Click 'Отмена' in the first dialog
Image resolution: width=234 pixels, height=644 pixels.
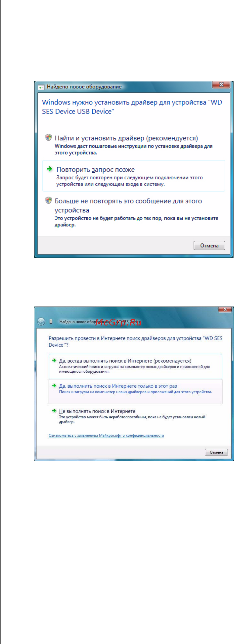(x=209, y=246)
